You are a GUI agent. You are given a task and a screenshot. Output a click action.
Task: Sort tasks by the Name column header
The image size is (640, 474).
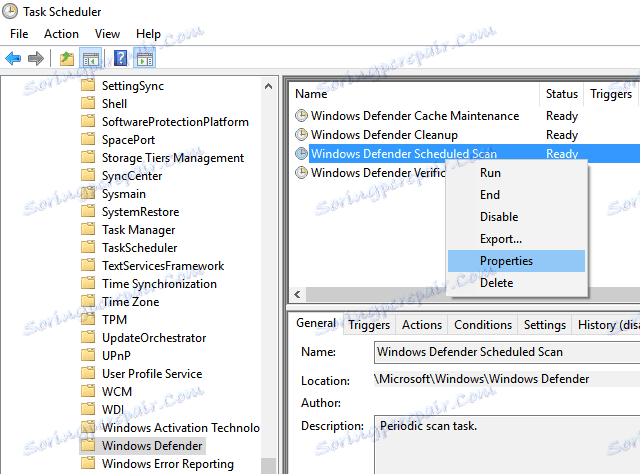[x=414, y=94]
